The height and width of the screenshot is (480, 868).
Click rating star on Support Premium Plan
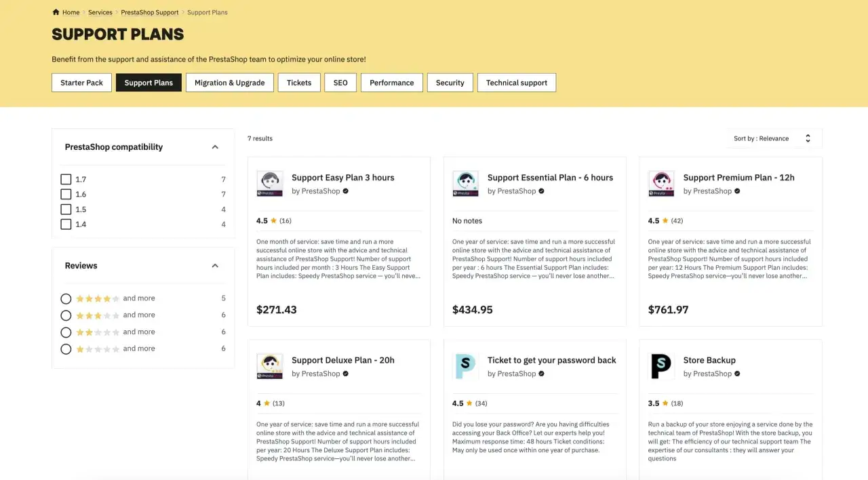[665, 220]
